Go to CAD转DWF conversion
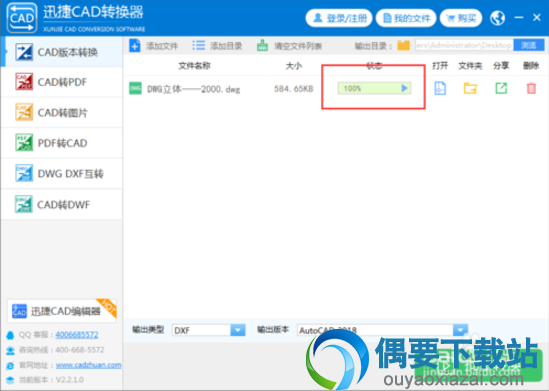The width and height of the screenshot is (549, 391). tap(62, 204)
